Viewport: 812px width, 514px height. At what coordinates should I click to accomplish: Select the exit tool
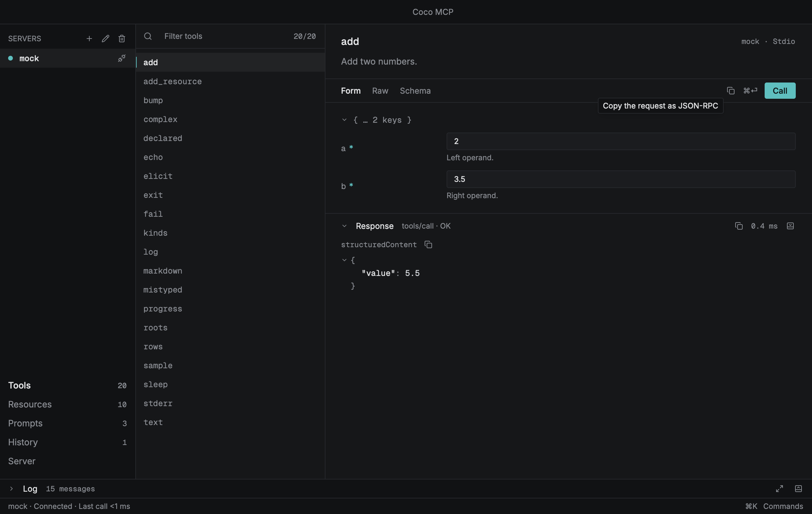pyautogui.click(x=230, y=195)
